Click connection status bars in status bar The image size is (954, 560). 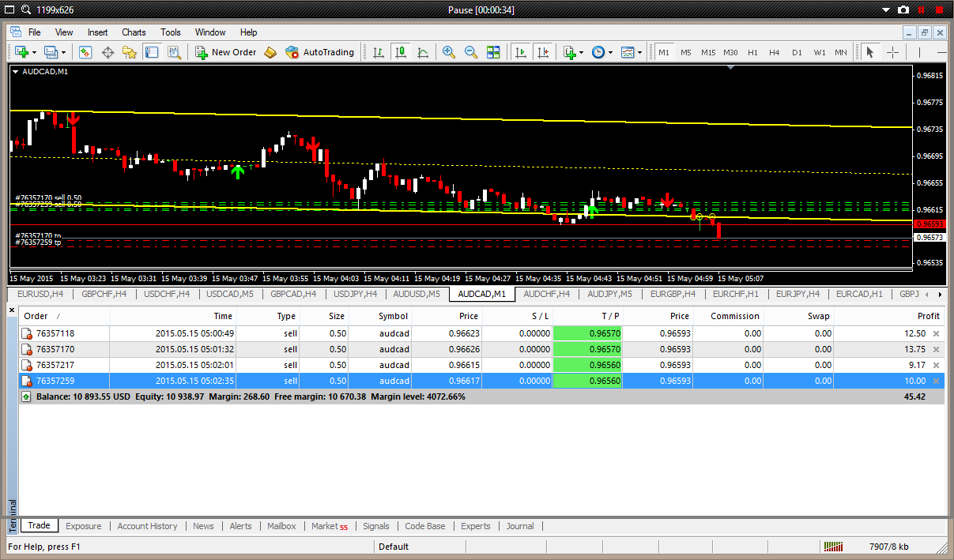tap(833, 547)
